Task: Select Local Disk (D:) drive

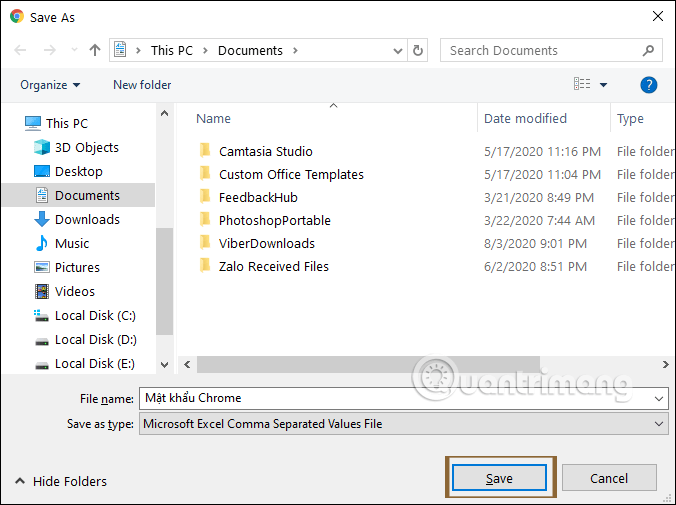Action: click(94, 339)
